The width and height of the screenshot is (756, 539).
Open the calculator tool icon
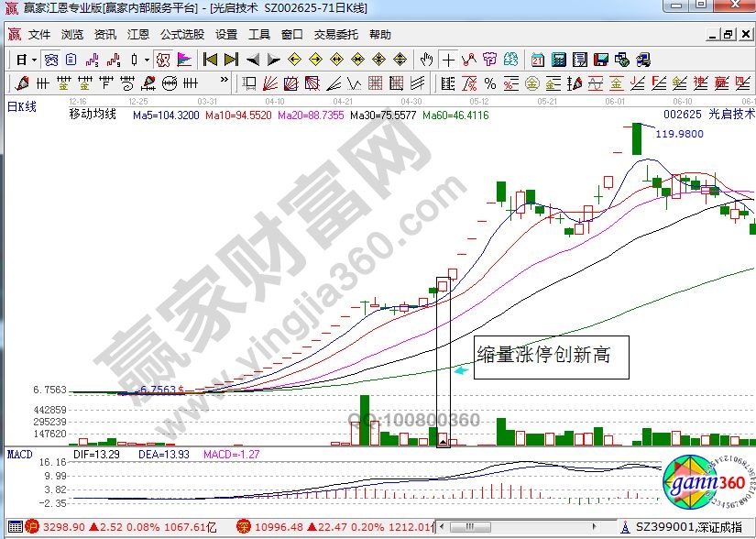[558, 60]
